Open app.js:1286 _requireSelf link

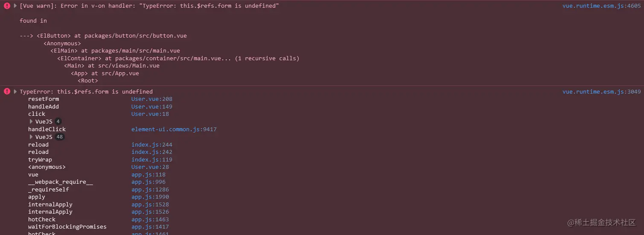coord(150,190)
